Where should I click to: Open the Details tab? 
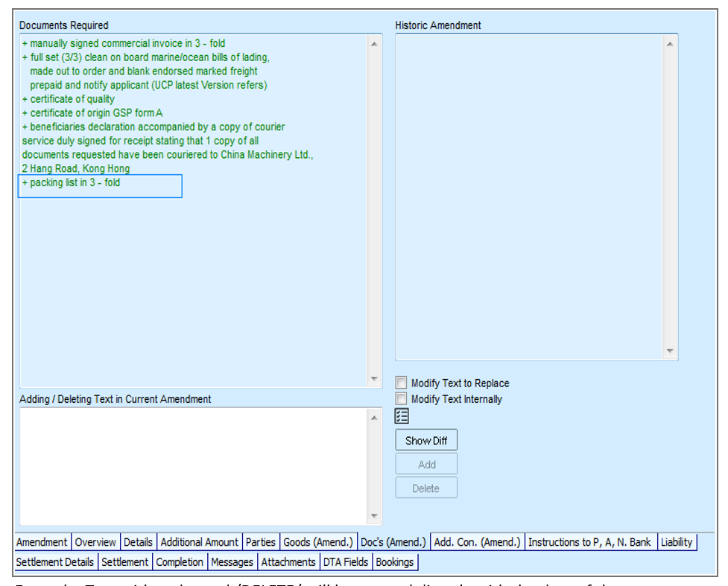click(x=139, y=542)
